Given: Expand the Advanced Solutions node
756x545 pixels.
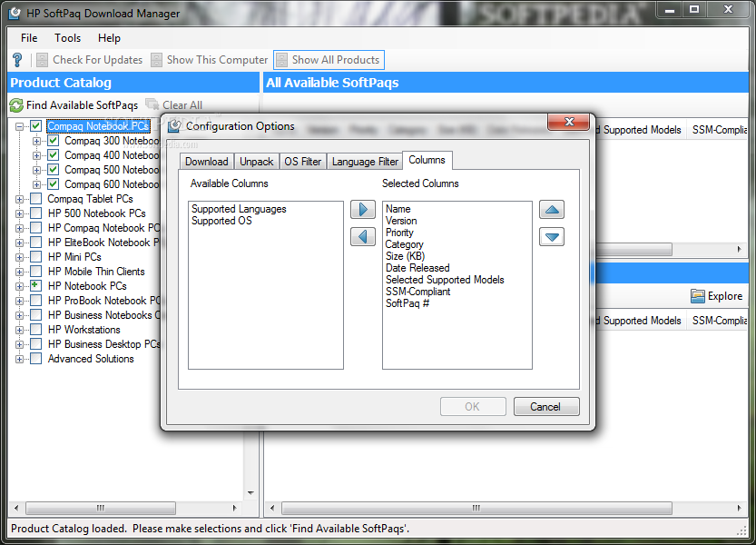Looking at the screenshot, I should click(x=19, y=359).
